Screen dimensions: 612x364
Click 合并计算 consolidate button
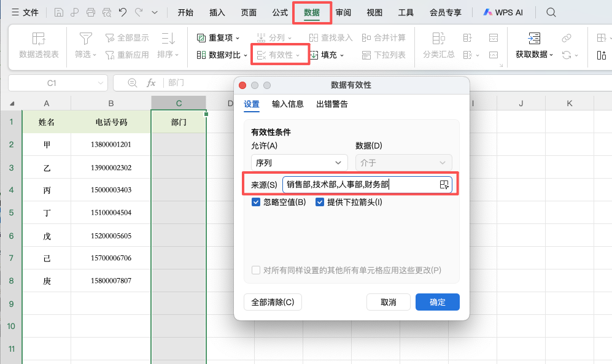(x=384, y=38)
